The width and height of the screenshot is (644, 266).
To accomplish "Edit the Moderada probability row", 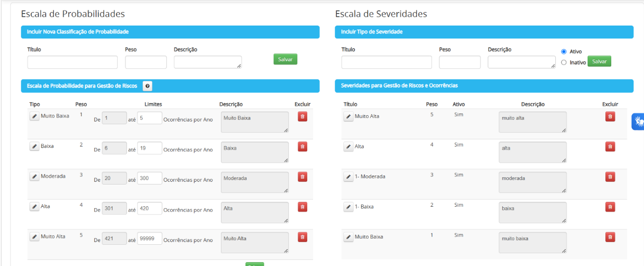I will point(34,177).
